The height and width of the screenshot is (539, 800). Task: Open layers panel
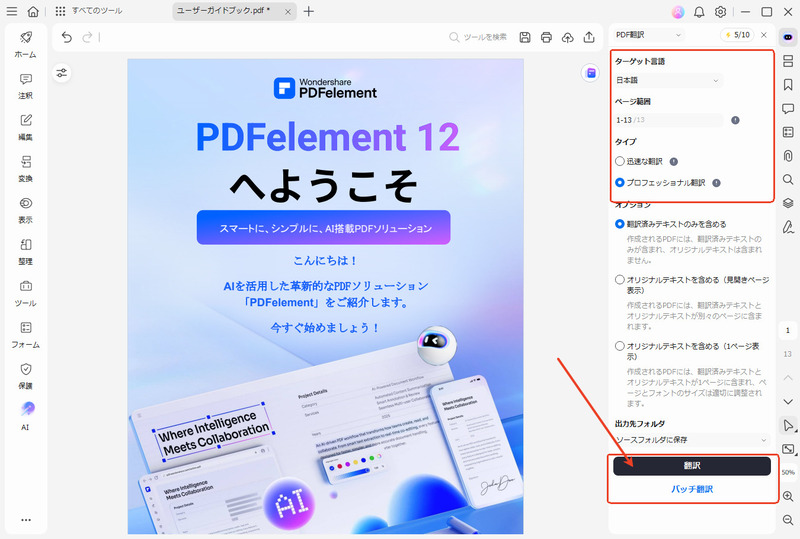[788, 203]
